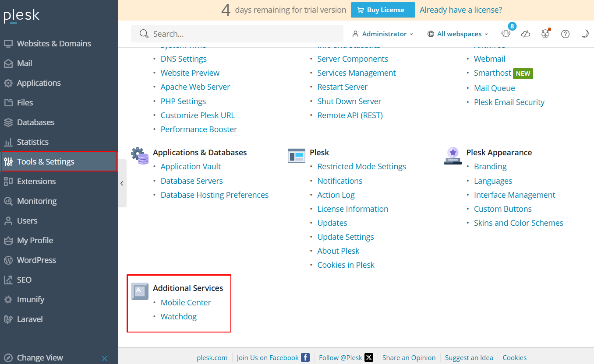594x364 pixels.
Task: Click the Users person icon in sidebar
Action: [8, 221]
